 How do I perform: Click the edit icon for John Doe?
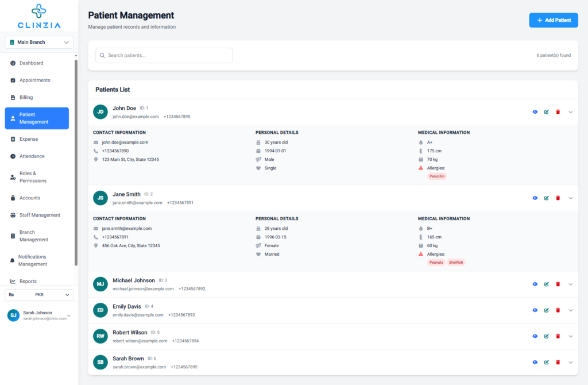pos(546,112)
